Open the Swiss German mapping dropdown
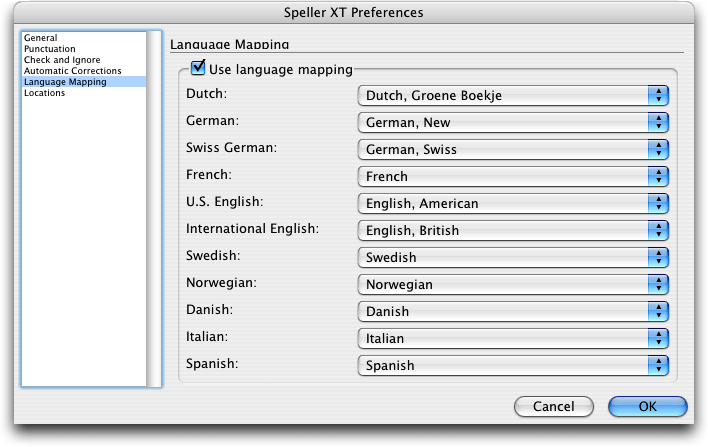This screenshot has height=447, width=708. pyautogui.click(x=513, y=149)
